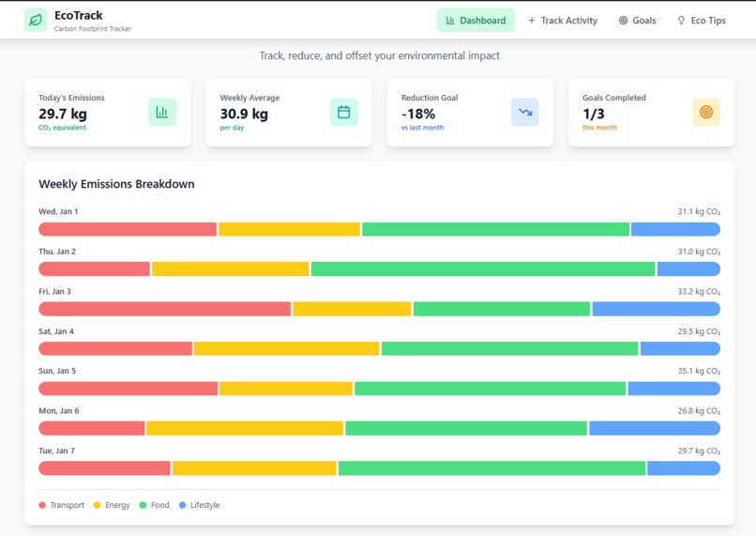Click the calendar icon in Weekly Average
Image resolution: width=756 pixels, height=536 pixels.
(x=344, y=112)
